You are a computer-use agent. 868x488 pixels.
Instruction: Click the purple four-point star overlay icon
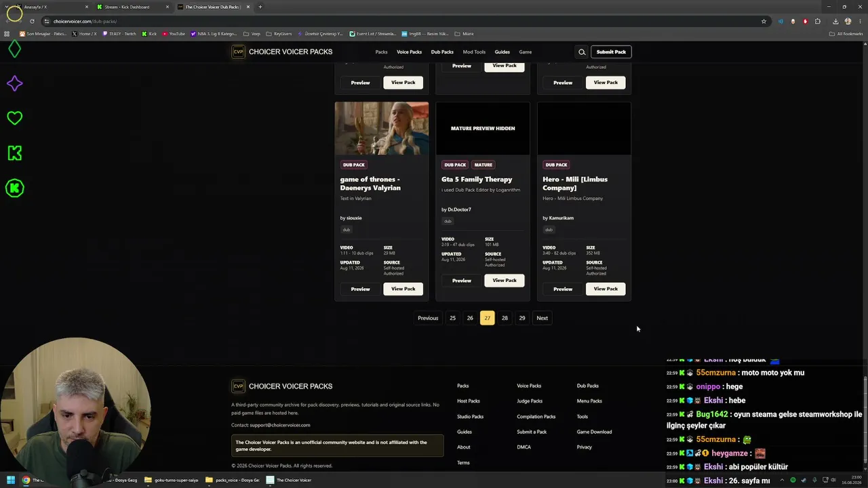pyautogui.click(x=14, y=83)
